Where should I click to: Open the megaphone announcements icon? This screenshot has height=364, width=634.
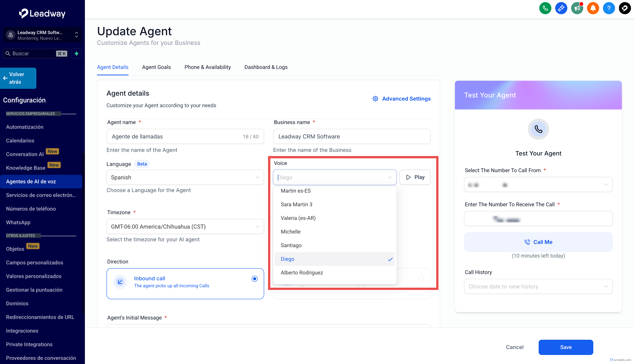[x=577, y=8]
